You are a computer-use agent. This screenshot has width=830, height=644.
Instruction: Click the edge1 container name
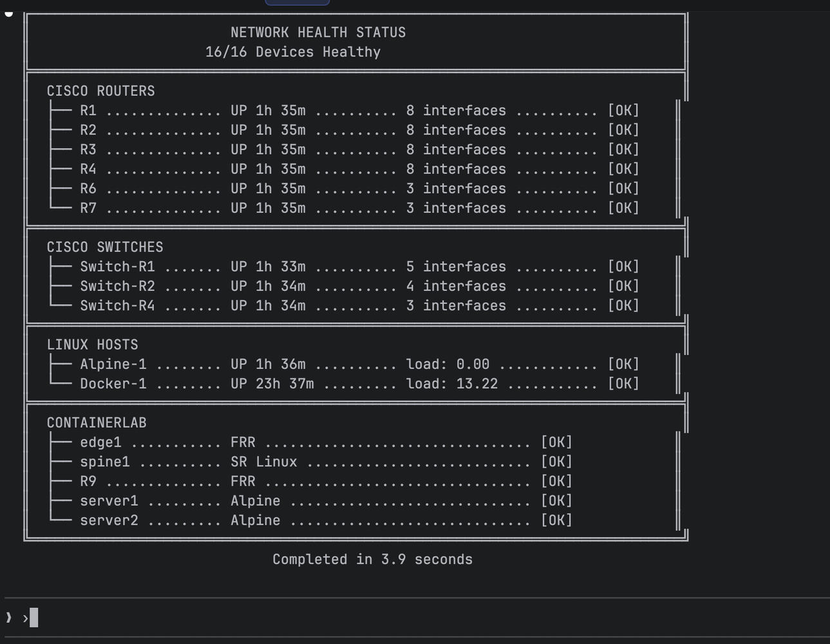coord(100,442)
